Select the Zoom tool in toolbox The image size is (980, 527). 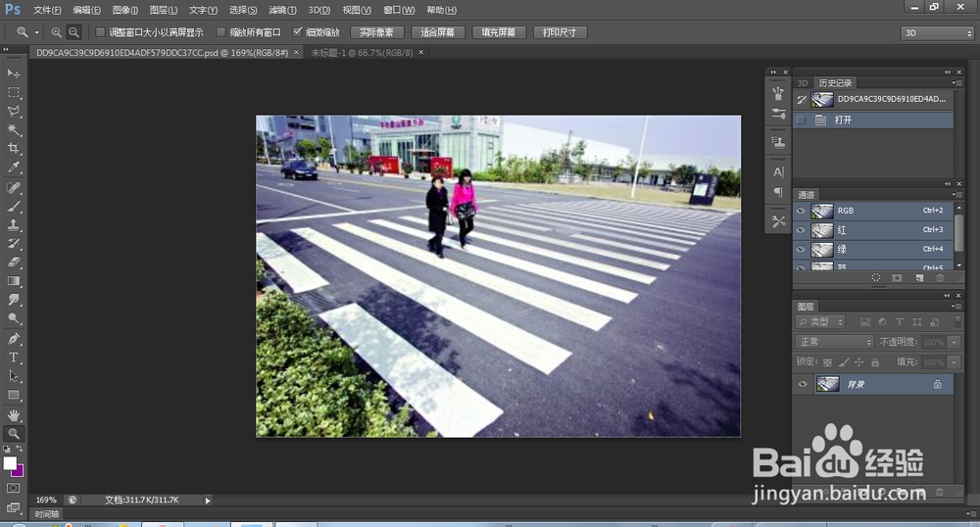click(13, 433)
